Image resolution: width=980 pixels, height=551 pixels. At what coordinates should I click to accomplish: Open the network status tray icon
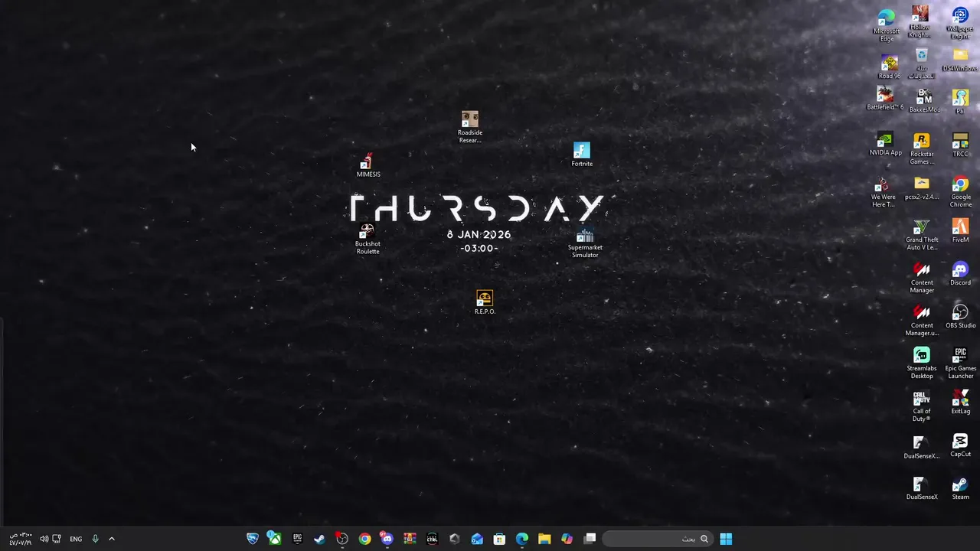57,539
